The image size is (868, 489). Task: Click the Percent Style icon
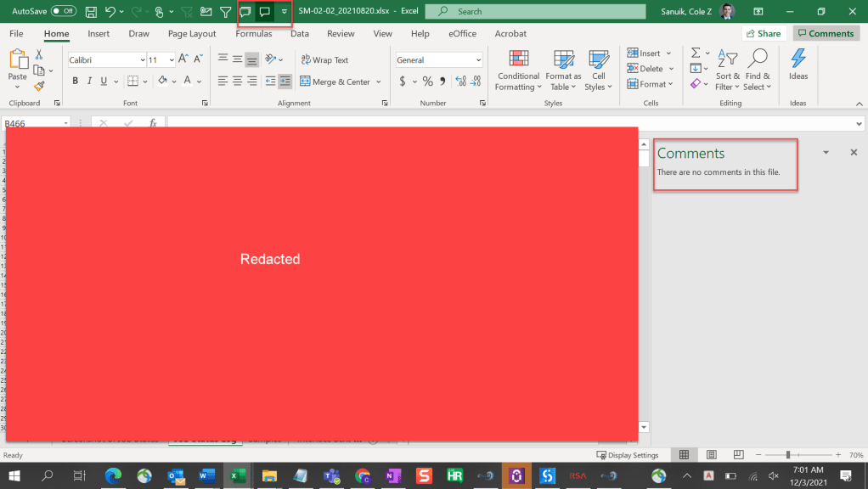[x=428, y=81]
